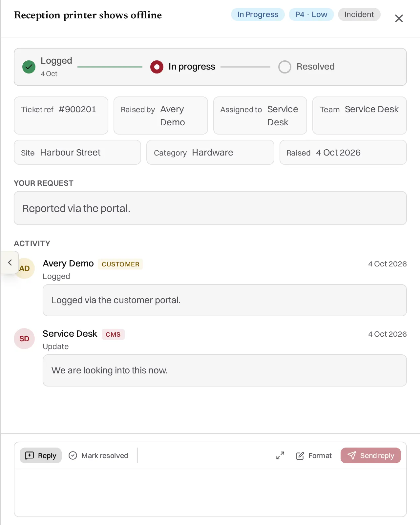Click the Incident type badge

coord(359,14)
